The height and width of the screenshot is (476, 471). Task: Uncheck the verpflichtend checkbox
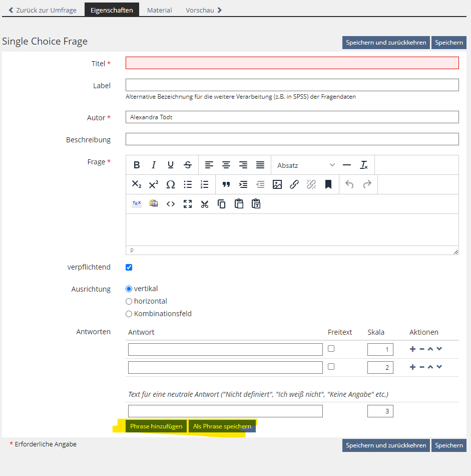click(129, 267)
